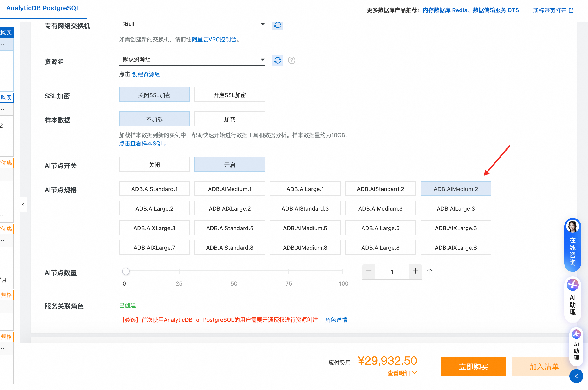Select ADB.AIXLarge.8 spec
Screen dimensions: 588x390
point(455,247)
